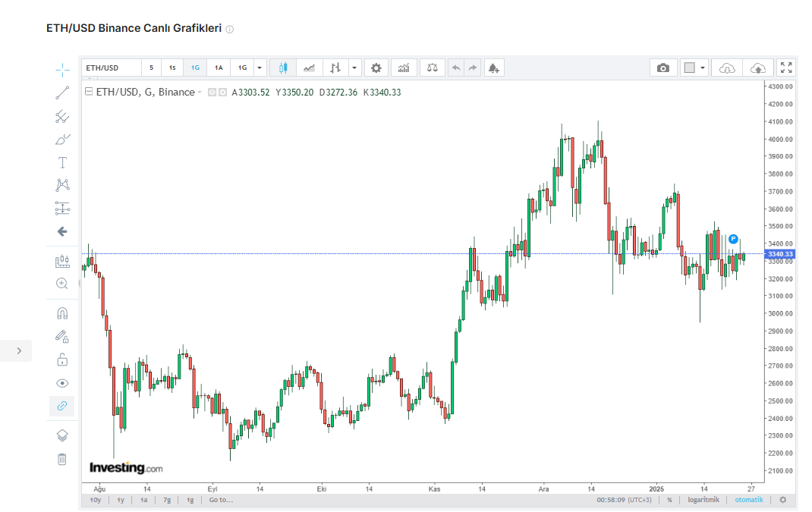812x512 pixels.
Task: Expand the collapsed left side panel chevron
Action: pos(19,351)
